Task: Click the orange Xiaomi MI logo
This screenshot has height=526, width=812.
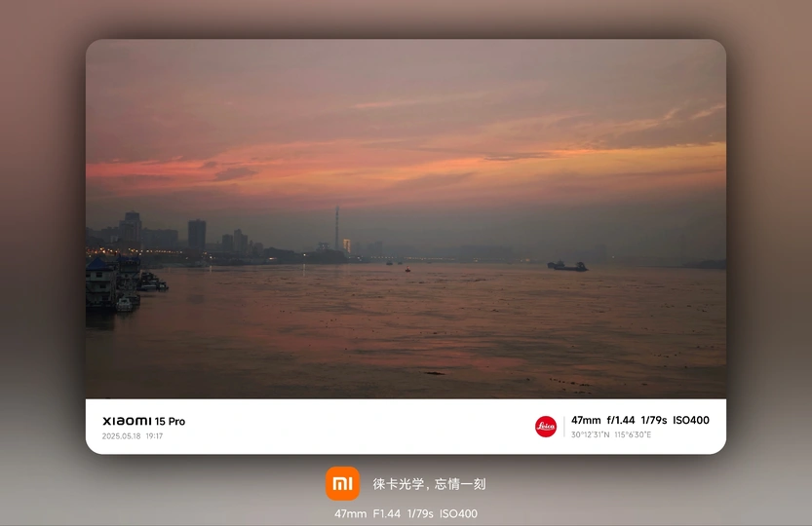Action: [342, 483]
